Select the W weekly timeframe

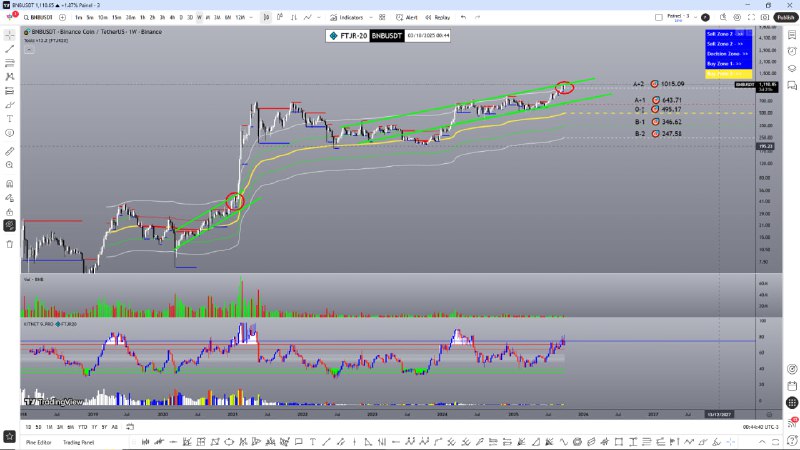click(199, 17)
